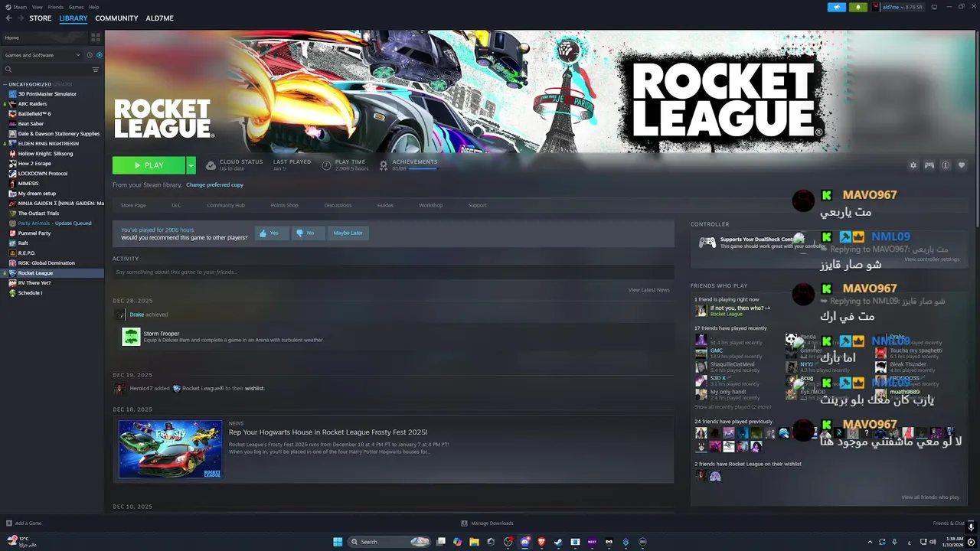Click the taskbar Search box
This screenshot has height=551, width=980.
(389, 542)
